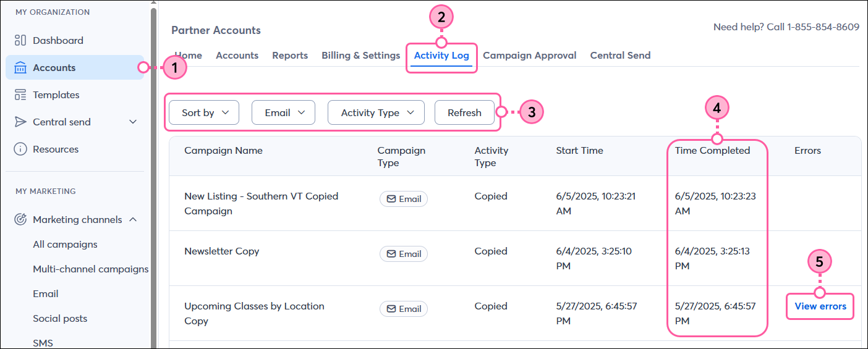Image resolution: width=868 pixels, height=349 pixels.
Task: Click the Resources info icon
Action: 20,149
